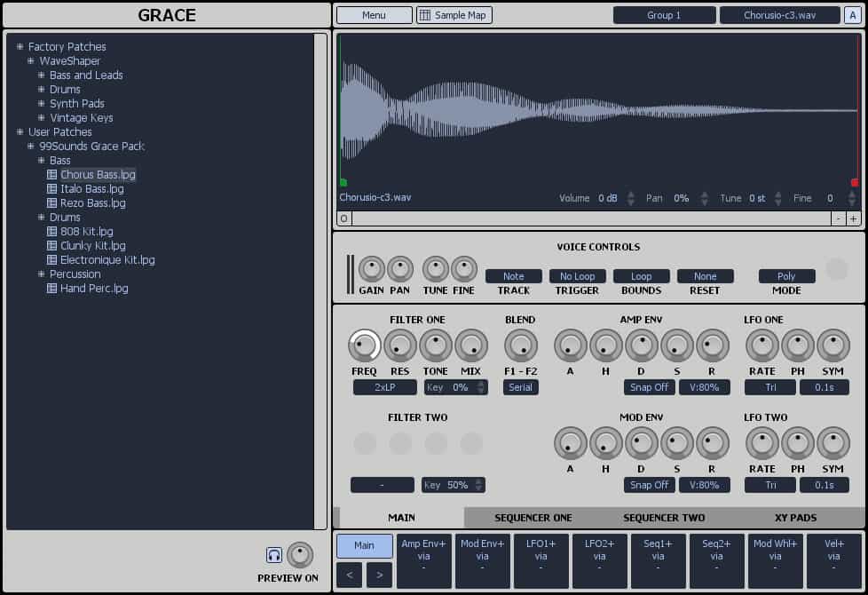This screenshot has width=868, height=595.
Task: Click the headphones preview icon
Action: pos(274,555)
